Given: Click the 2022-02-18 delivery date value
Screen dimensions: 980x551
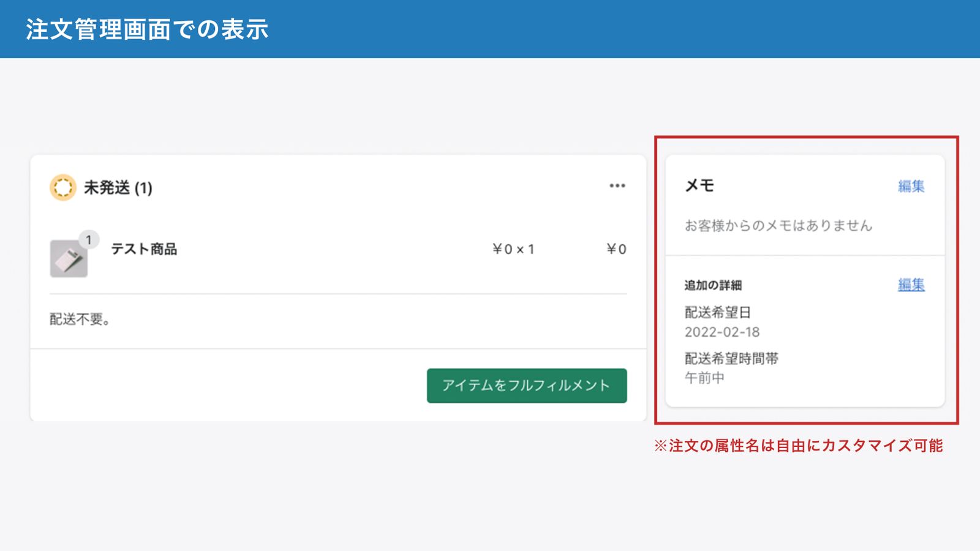Looking at the screenshot, I should [x=722, y=332].
